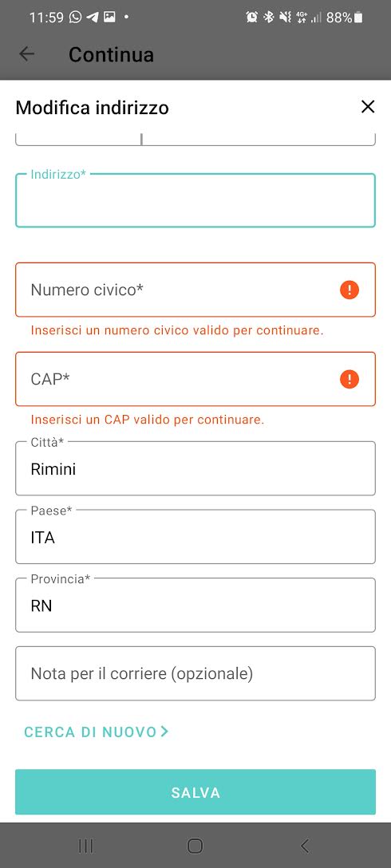Edit the Città field containing Rimini

(x=195, y=468)
